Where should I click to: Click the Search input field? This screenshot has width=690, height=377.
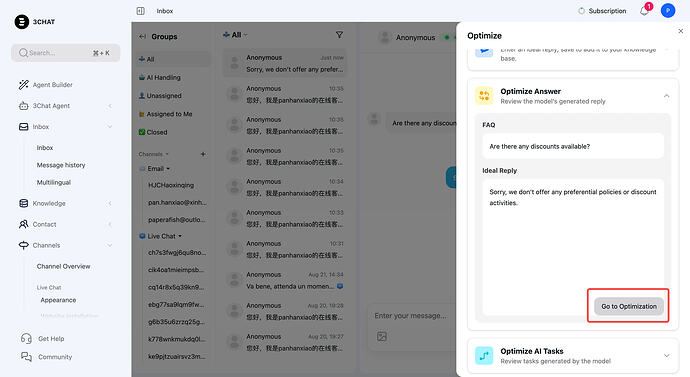[x=66, y=53]
